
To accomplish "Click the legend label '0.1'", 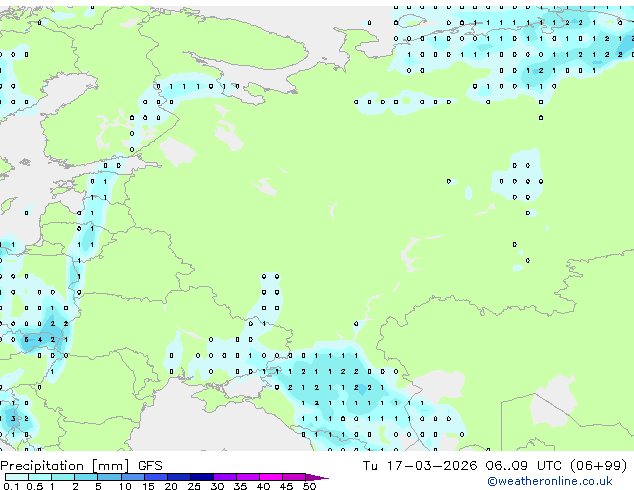I will (11, 486).
